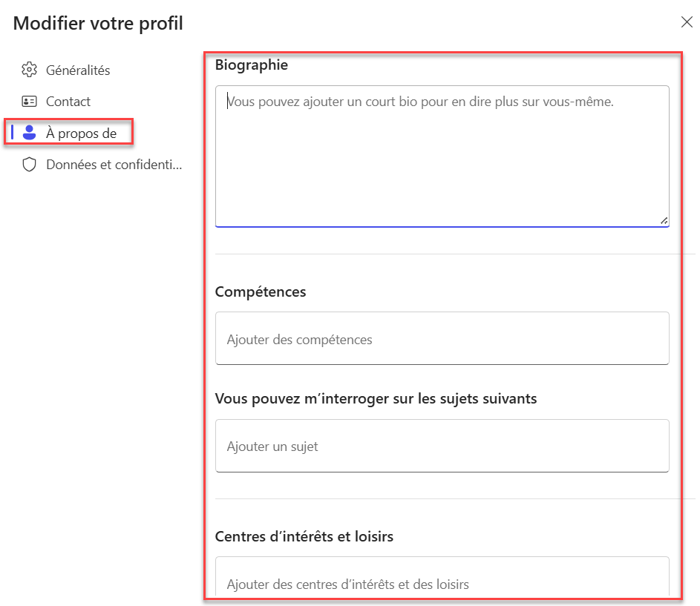Click the Contact card icon
700x606 pixels.
30,102
